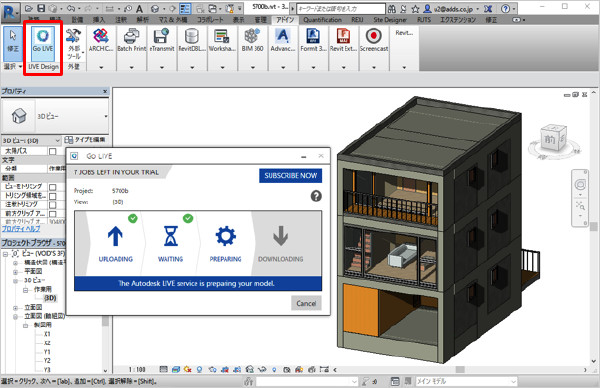Switch to the アドイン ribbon tab

pyautogui.click(x=285, y=20)
